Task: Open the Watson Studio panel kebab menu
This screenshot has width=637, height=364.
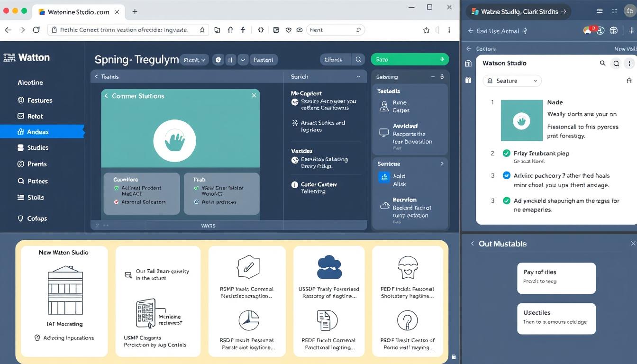Action: tap(629, 63)
